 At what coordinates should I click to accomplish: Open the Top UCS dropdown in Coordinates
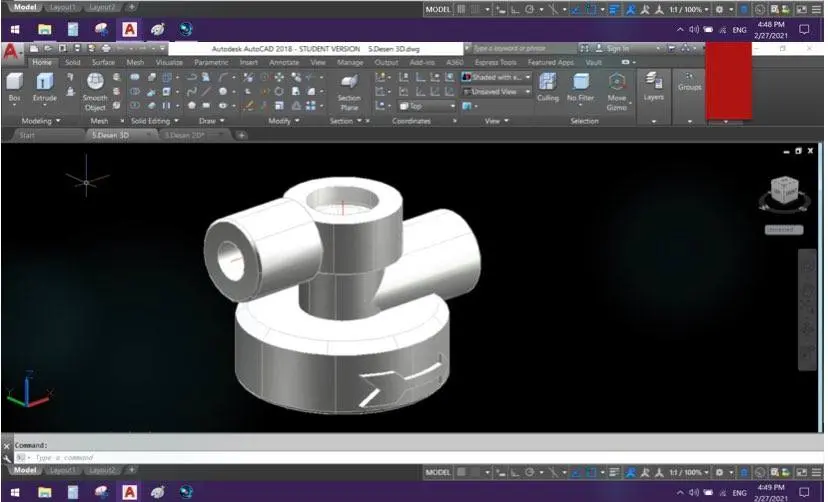tap(427, 106)
